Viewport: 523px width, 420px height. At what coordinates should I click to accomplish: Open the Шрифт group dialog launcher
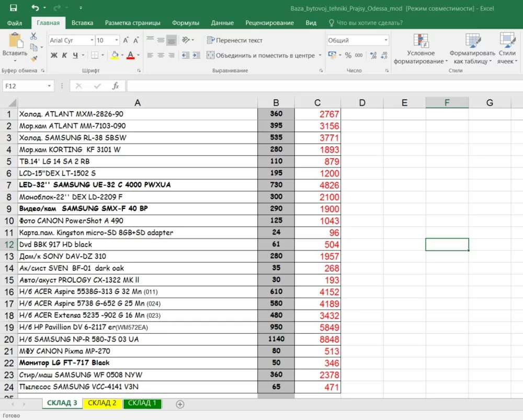139,71
